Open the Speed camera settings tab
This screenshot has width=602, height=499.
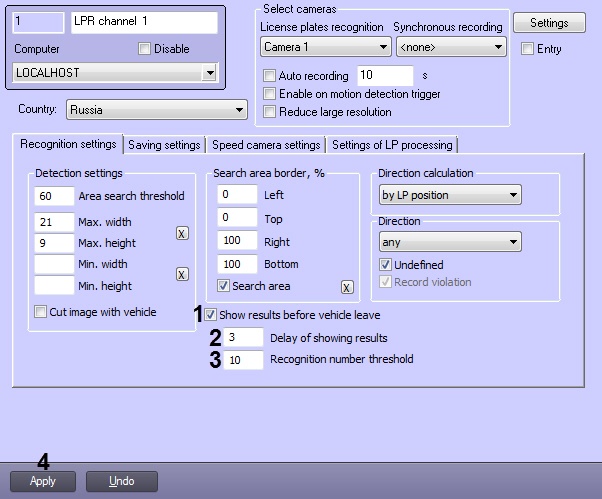pyautogui.click(x=266, y=145)
